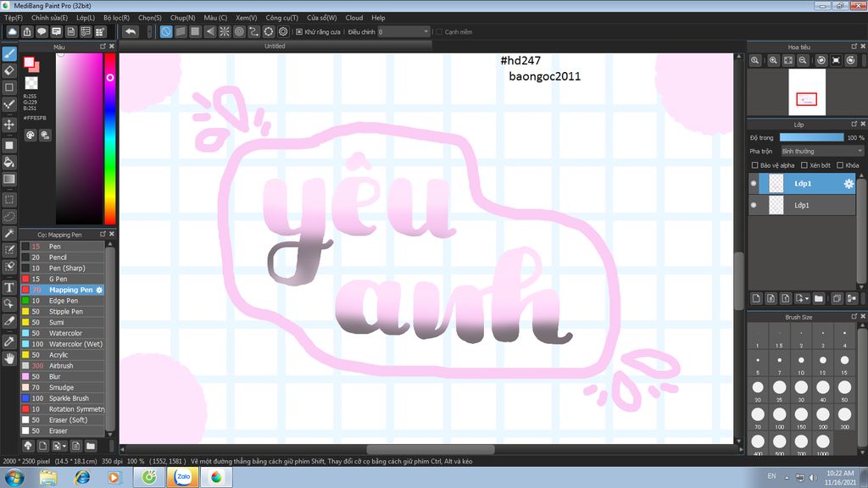Open the Công cụ(T) menu
Screen dimensions: 868x488
click(x=281, y=18)
